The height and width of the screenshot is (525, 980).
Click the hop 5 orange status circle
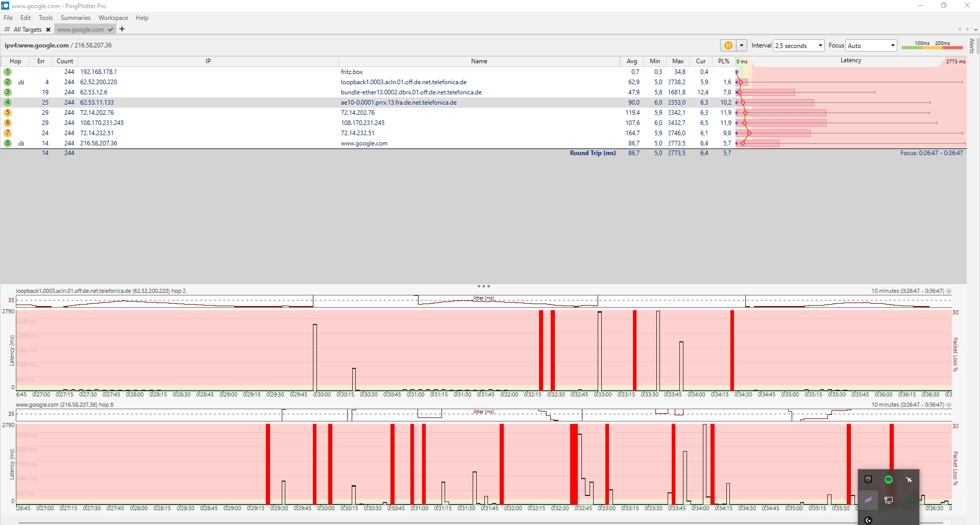coord(8,113)
